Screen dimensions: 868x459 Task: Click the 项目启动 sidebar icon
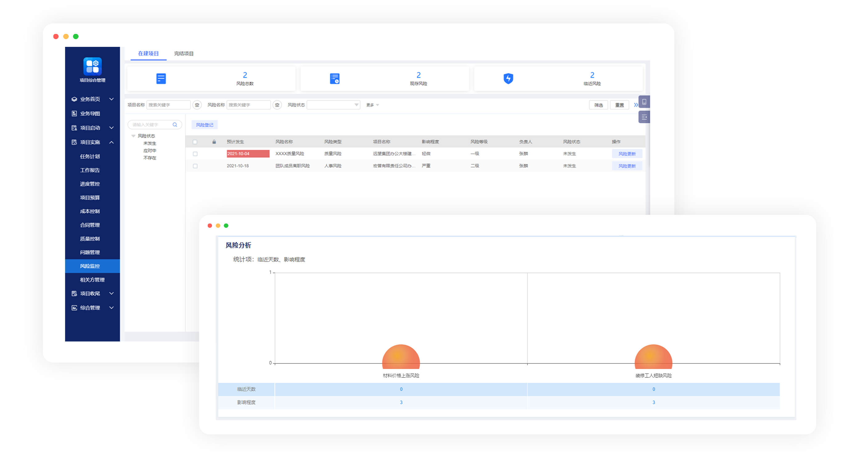click(74, 128)
